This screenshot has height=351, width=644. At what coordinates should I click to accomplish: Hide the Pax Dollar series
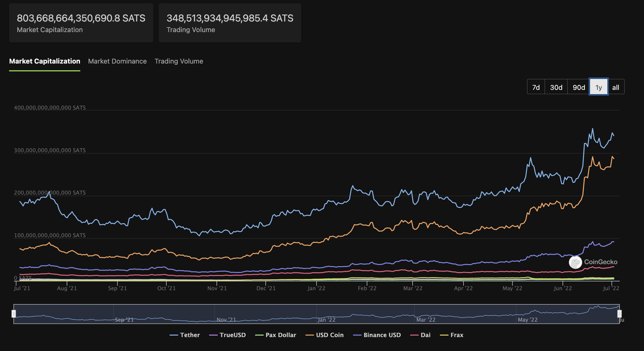coord(275,335)
